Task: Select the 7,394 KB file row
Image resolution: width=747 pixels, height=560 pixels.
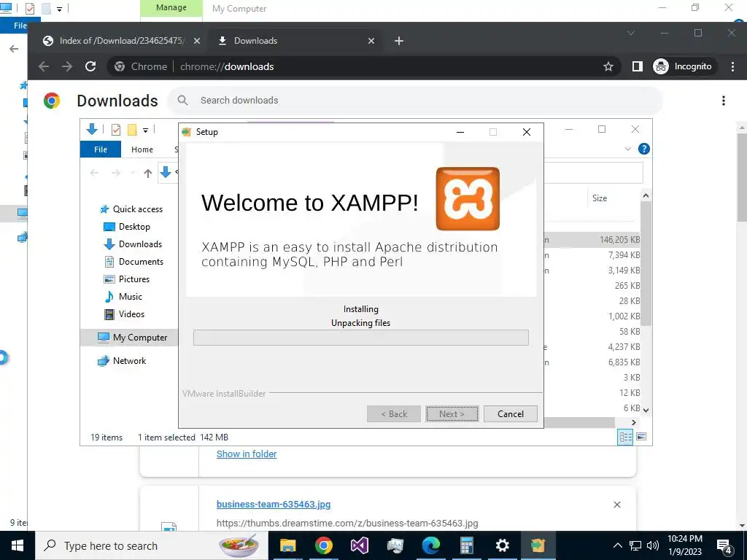Action: coord(592,255)
